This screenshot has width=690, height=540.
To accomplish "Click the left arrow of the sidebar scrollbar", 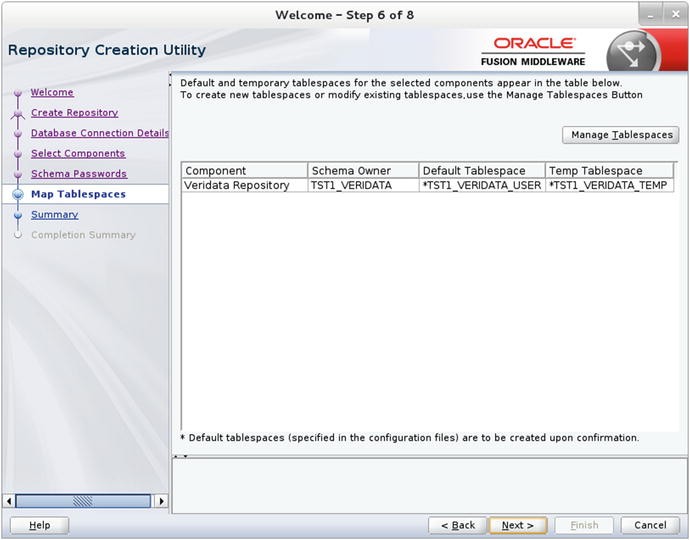I will point(8,501).
